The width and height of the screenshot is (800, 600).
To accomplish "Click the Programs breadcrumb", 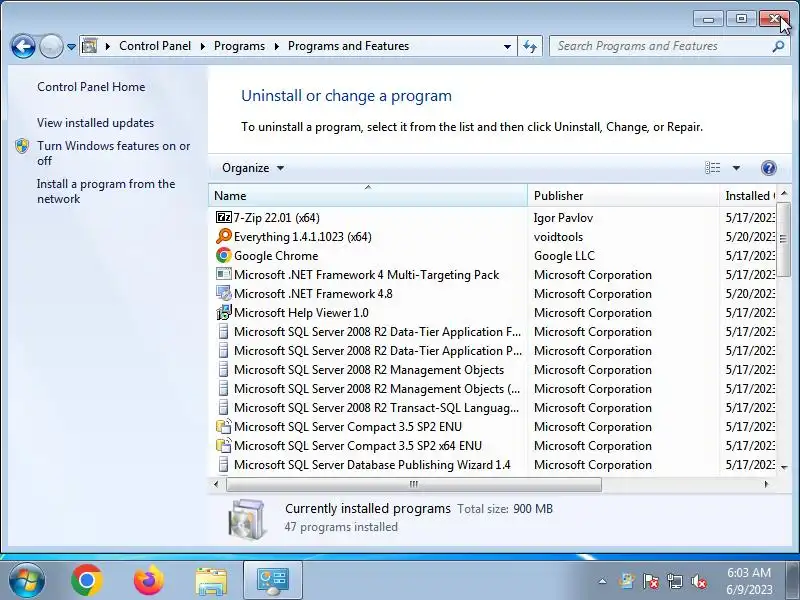I will [239, 46].
